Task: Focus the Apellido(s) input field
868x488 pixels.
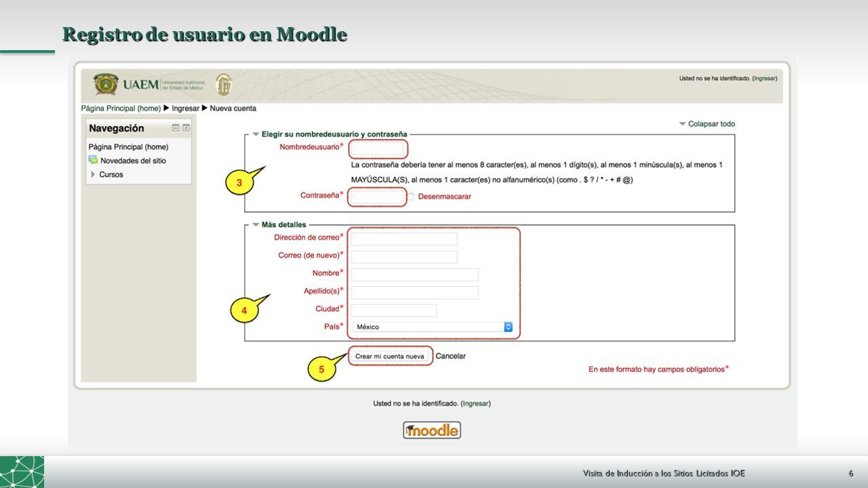Action: (415, 292)
